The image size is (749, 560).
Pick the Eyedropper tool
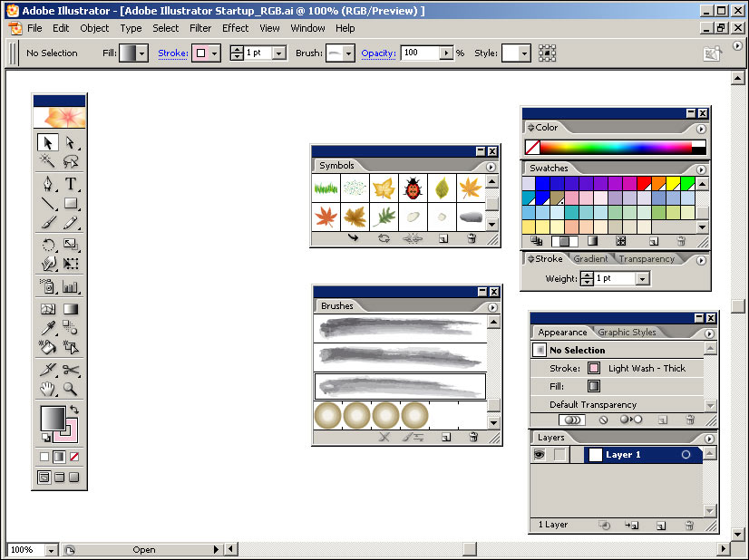48,328
